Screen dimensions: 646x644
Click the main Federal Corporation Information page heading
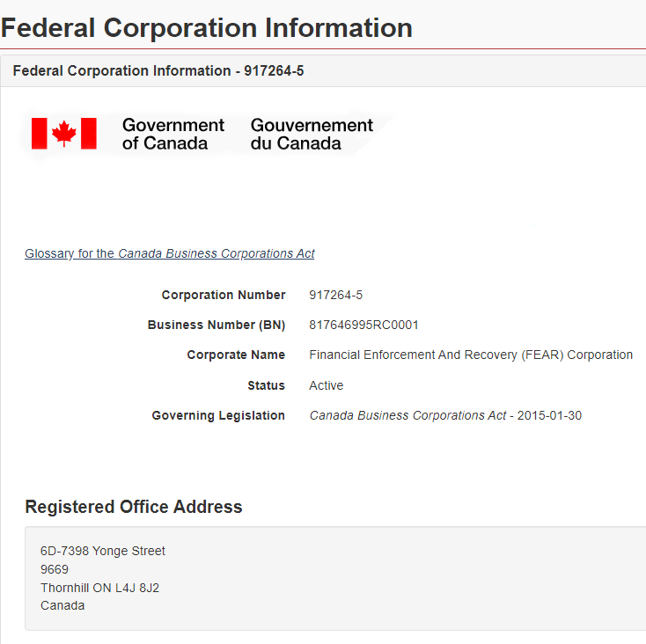[x=207, y=27]
